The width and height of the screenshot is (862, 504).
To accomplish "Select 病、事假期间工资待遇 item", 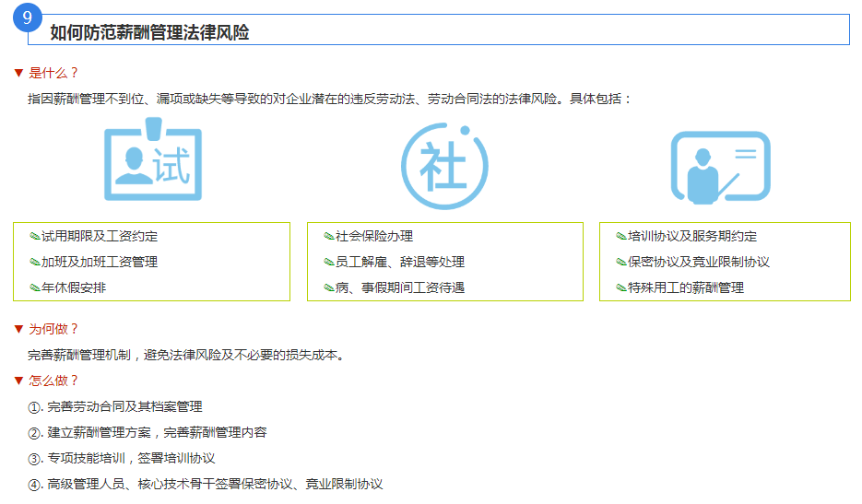I will coord(400,288).
